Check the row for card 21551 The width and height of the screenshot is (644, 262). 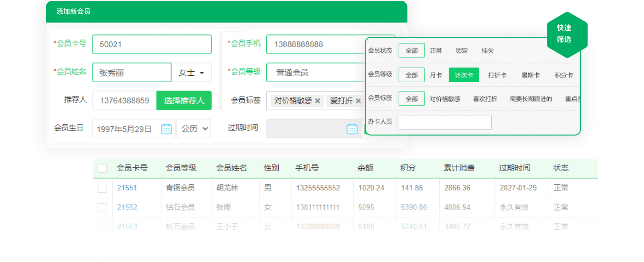click(x=102, y=188)
